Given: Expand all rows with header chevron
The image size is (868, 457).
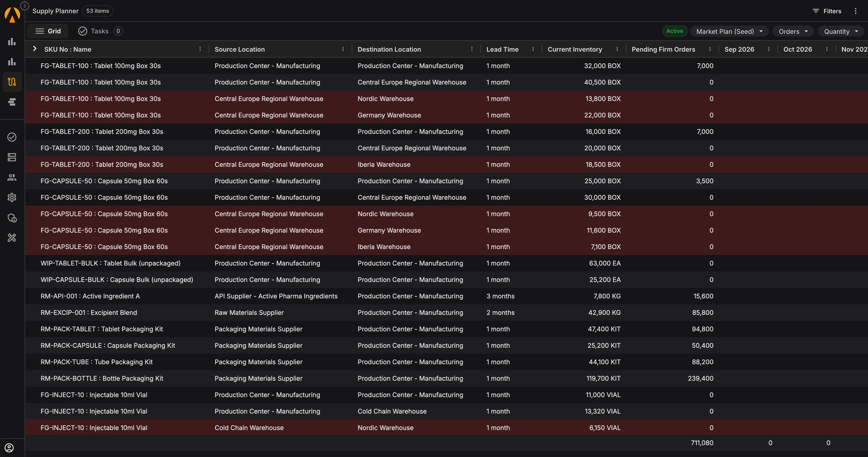Looking at the screenshot, I should [x=35, y=49].
